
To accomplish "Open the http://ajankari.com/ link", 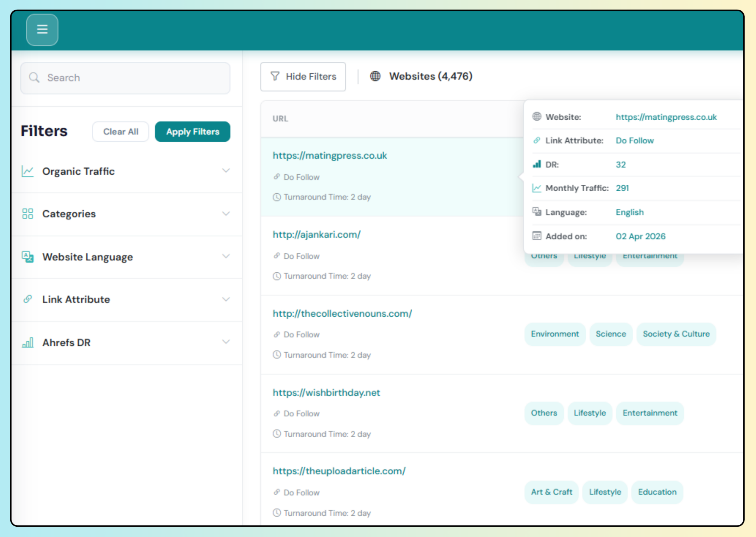I will pos(317,235).
